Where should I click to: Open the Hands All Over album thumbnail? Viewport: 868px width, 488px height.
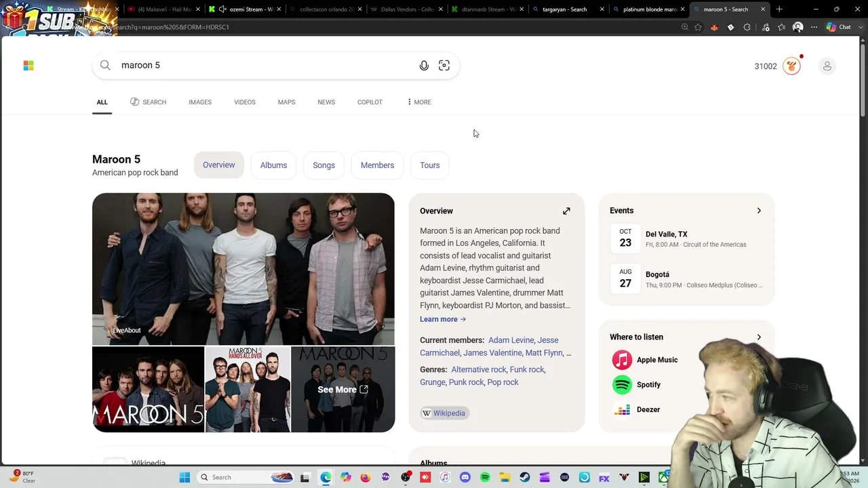coord(248,390)
